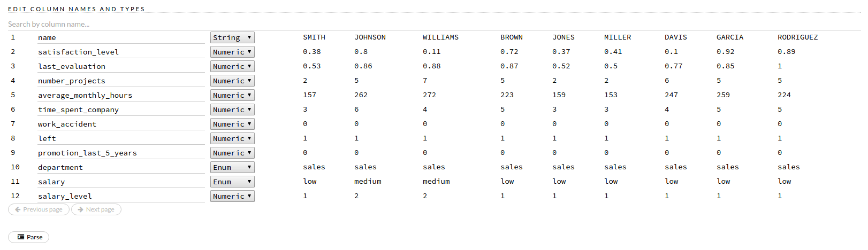Edit the name column name field
The image size is (868, 250).
pyautogui.click(x=121, y=37)
